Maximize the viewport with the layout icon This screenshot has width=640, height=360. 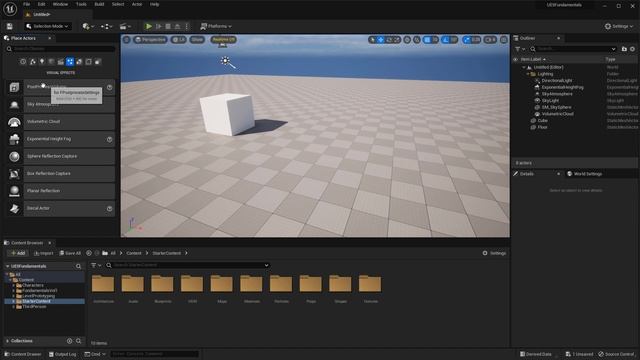point(504,40)
